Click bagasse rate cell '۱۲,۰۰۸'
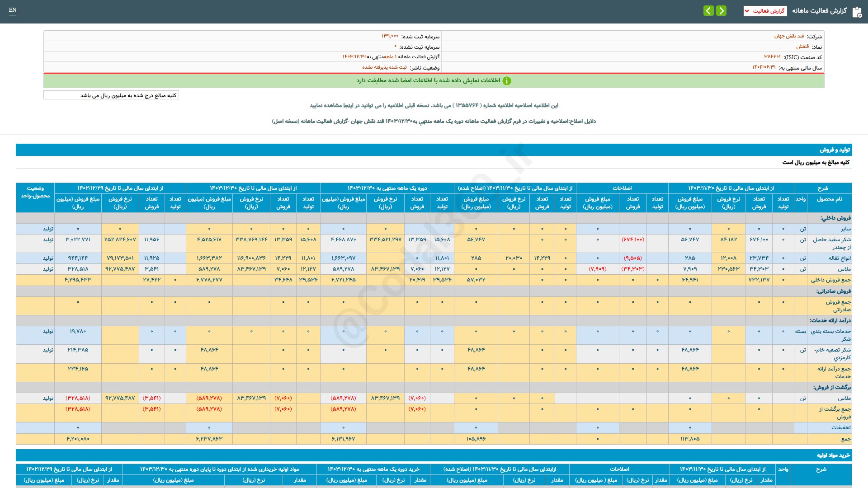Image resolution: width=868 pixels, height=488 pixels. coord(728,258)
